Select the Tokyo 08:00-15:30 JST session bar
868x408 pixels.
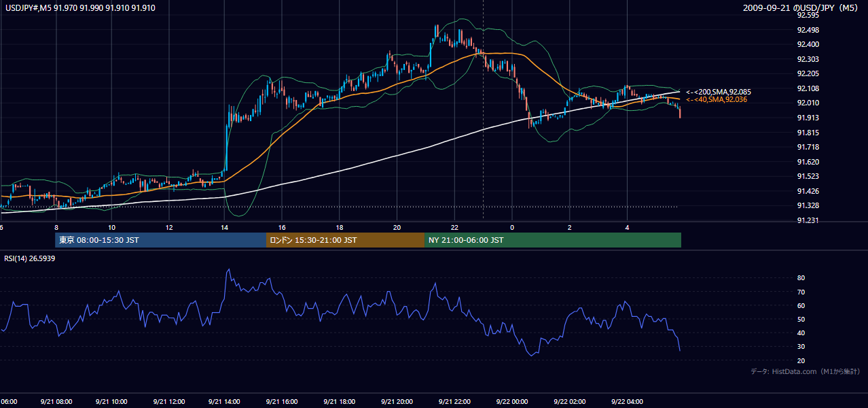pos(160,240)
